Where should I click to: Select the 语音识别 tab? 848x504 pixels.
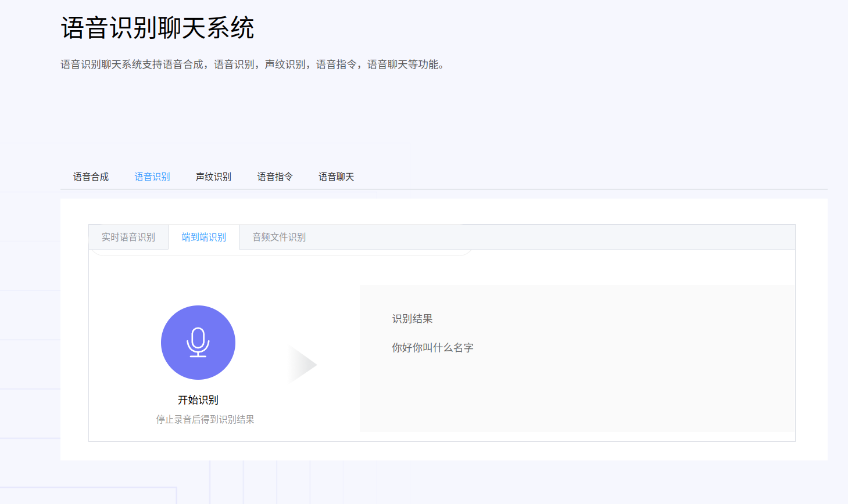[152, 177]
